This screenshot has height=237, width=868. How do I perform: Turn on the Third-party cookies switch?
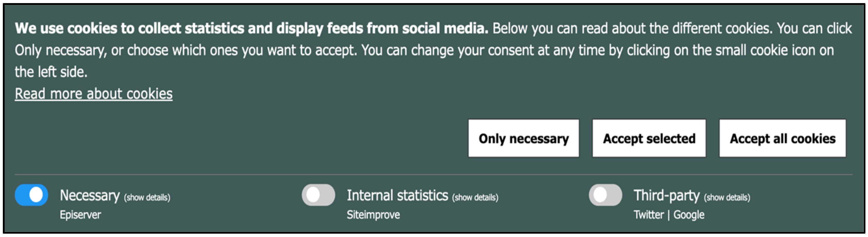point(605,195)
